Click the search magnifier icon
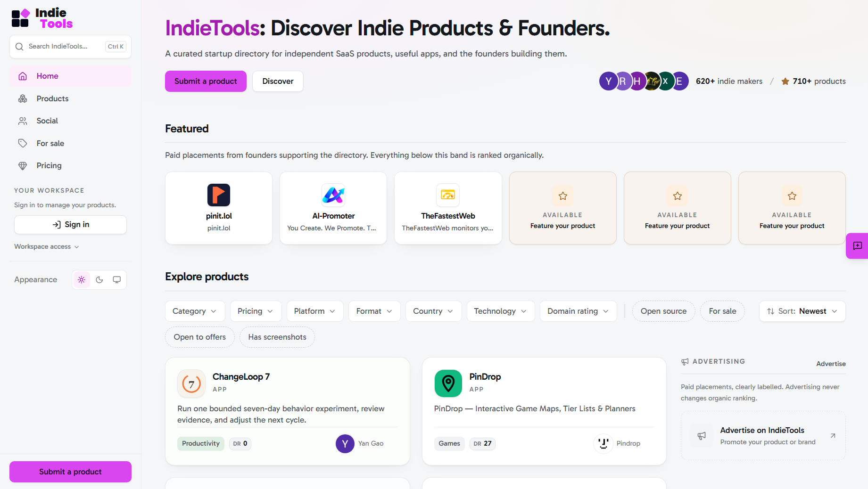This screenshot has width=868, height=489. [19, 47]
